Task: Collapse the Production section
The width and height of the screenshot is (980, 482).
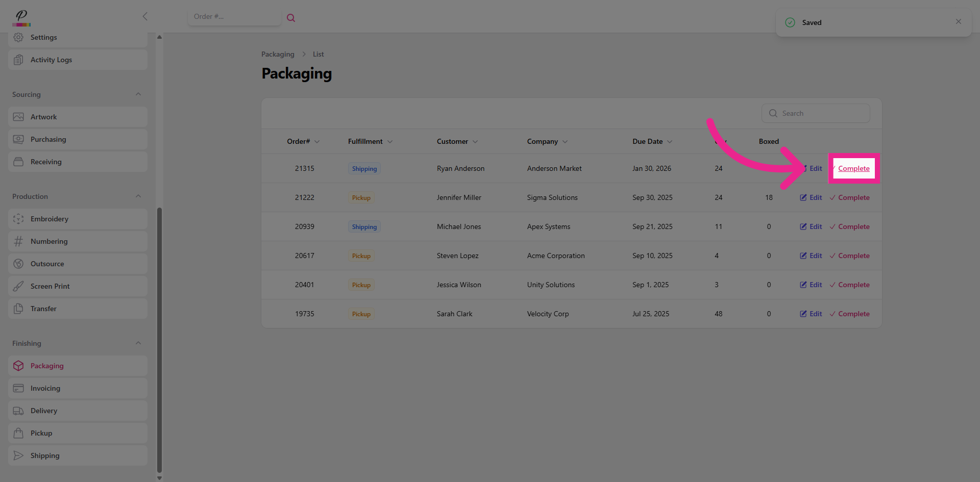Action: 138,196
